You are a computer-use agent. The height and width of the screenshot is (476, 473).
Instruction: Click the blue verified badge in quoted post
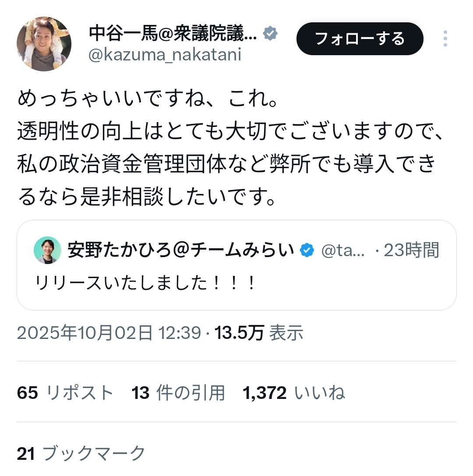[307, 250]
